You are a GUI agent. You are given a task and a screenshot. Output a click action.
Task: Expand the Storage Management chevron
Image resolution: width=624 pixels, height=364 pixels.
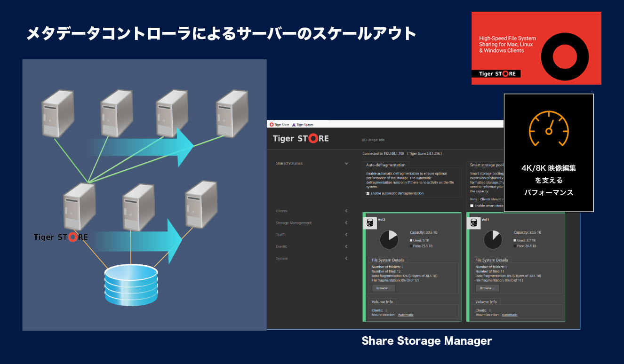point(346,223)
